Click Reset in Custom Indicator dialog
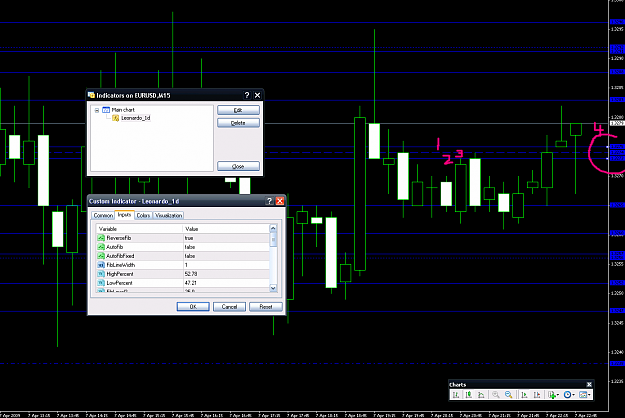 point(265,306)
